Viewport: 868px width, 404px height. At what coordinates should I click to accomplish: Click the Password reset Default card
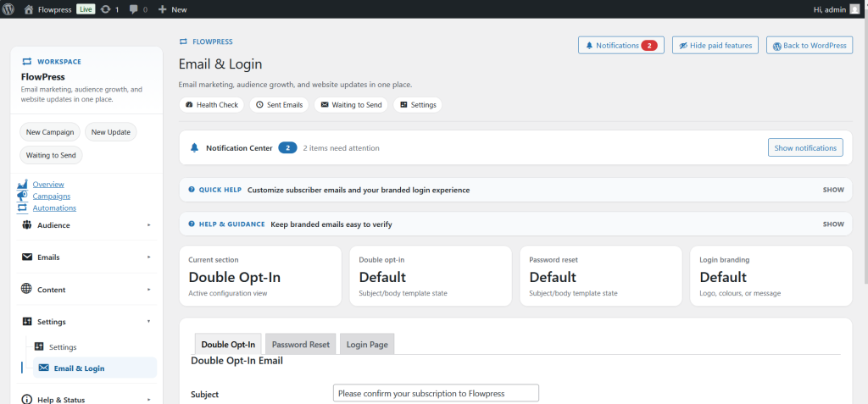(x=601, y=275)
